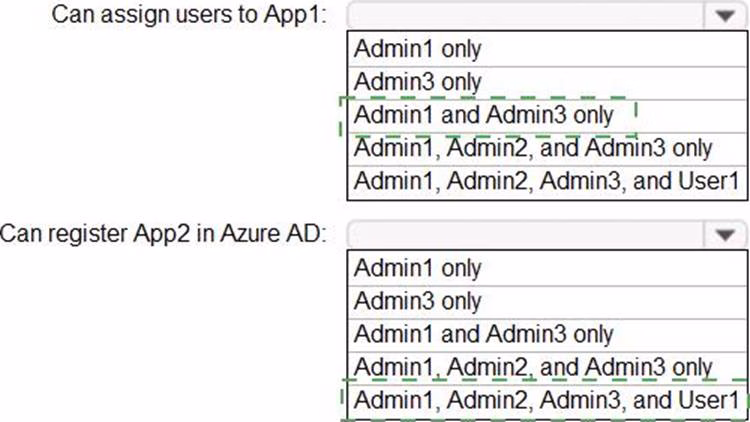Select the topmost option in the App1 list

tap(418, 48)
